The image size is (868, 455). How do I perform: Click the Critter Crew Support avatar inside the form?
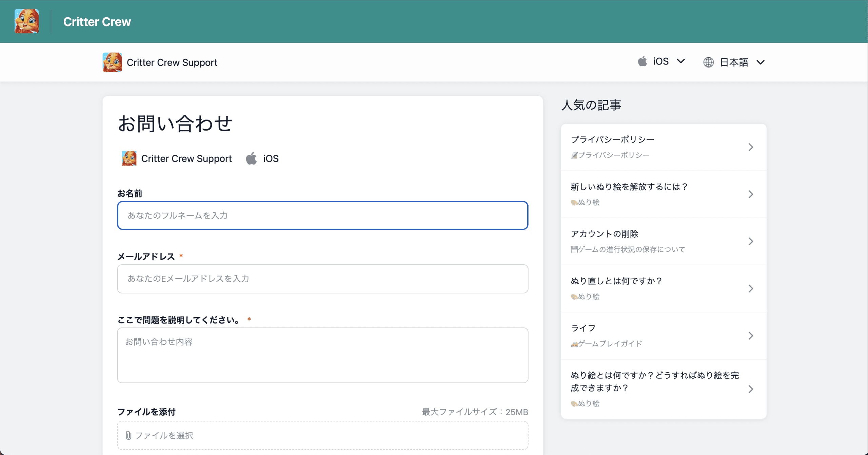pyautogui.click(x=130, y=158)
